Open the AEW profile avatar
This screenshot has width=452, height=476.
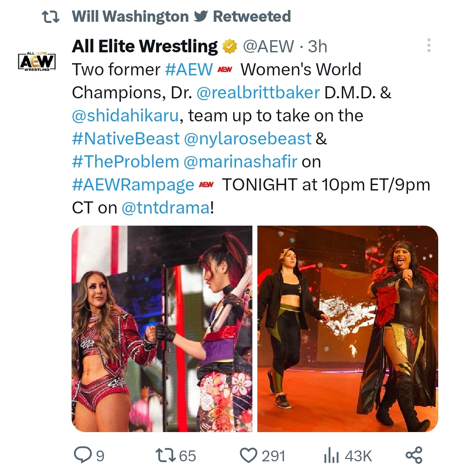[37, 62]
